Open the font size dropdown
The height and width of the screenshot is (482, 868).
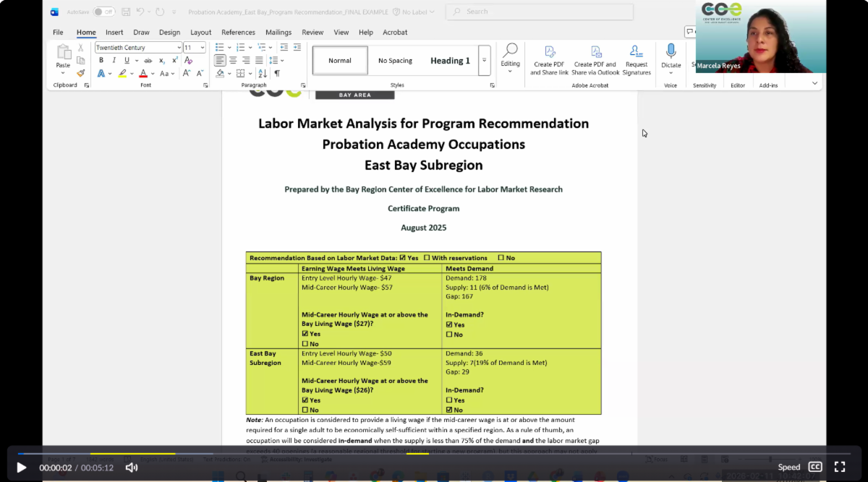(x=203, y=48)
